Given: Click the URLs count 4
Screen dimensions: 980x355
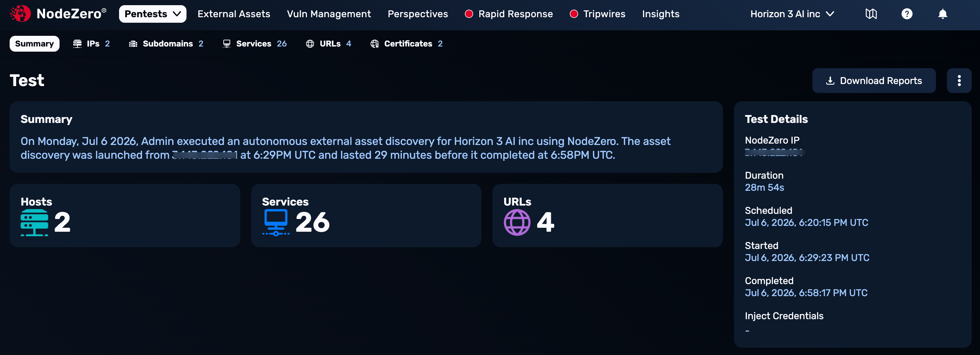Looking at the screenshot, I should point(545,222).
